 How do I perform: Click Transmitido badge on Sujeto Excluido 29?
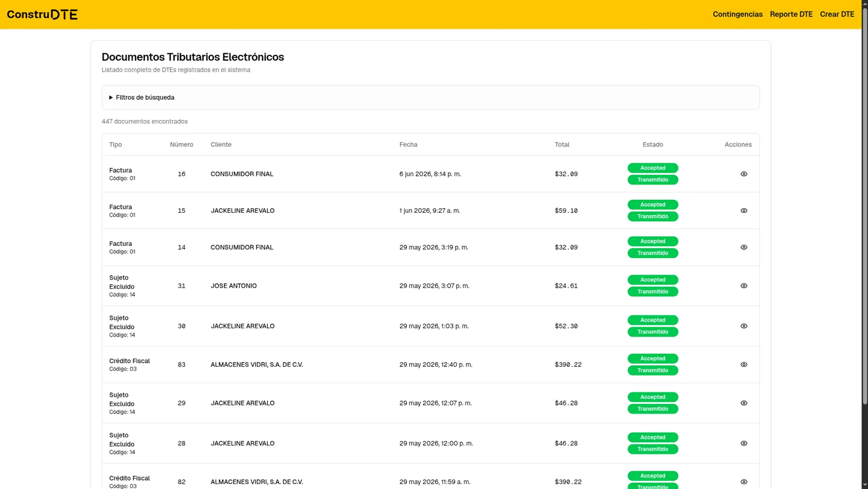pos(653,409)
